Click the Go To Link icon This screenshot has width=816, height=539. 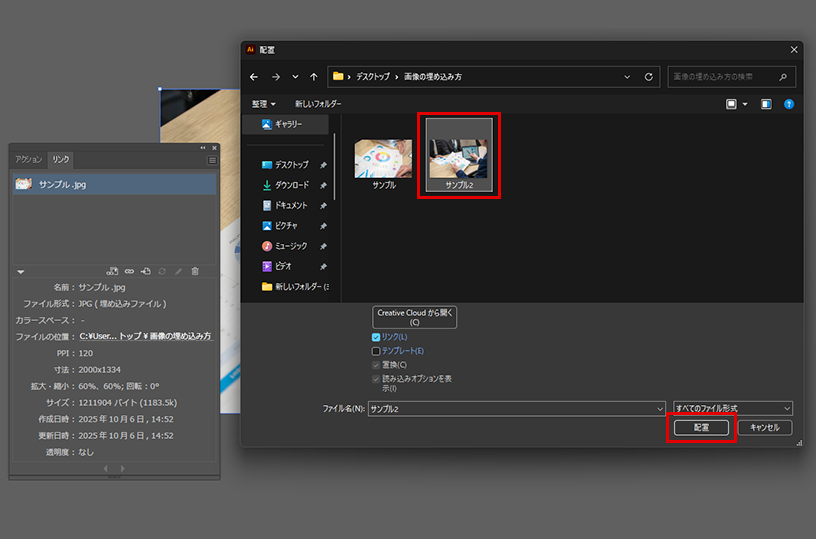(x=146, y=271)
